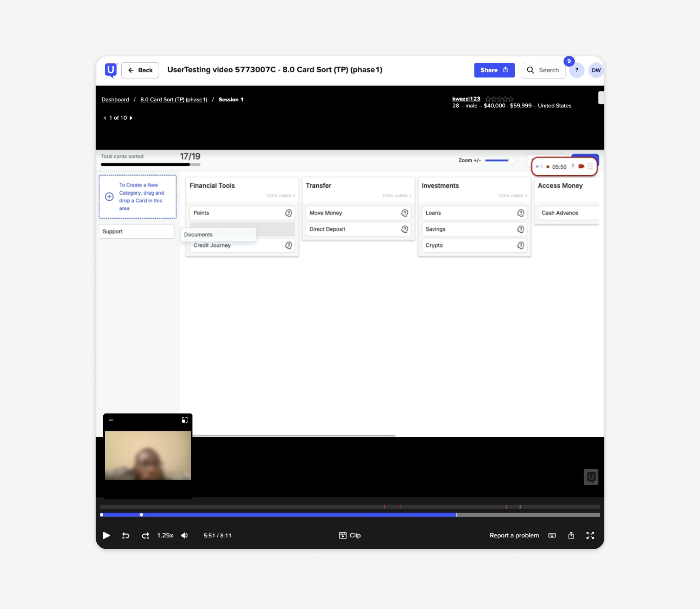Screen dimensions: 700x609
Task: Enter fullscreen video mode
Action: (x=590, y=535)
